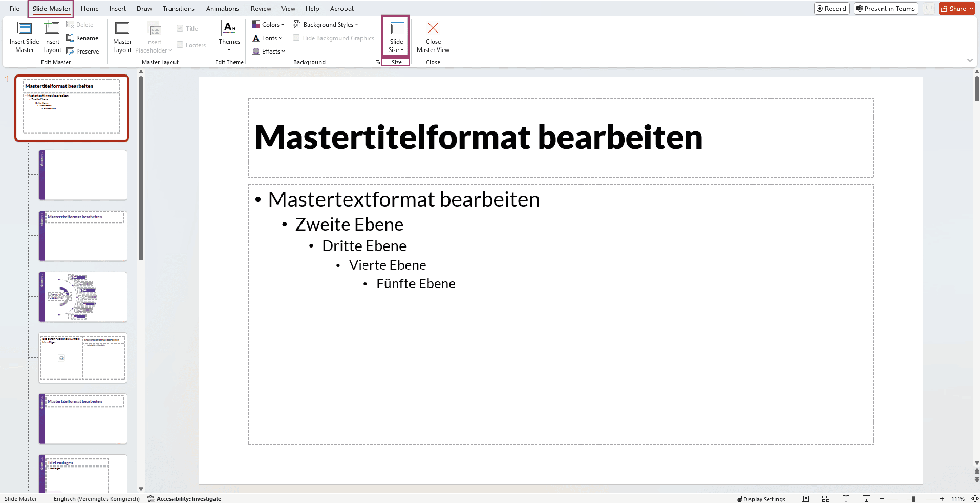
Task: Switch to the Animations tab
Action: click(x=223, y=9)
